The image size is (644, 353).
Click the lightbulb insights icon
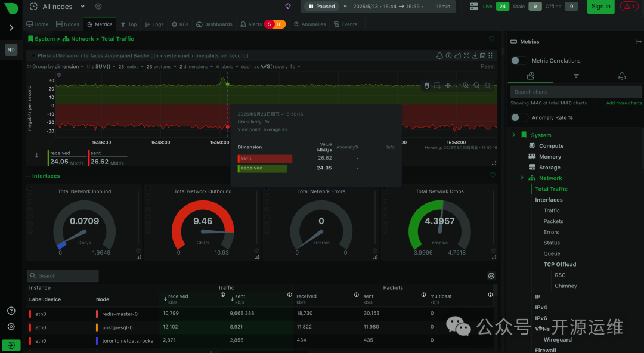[288, 6]
